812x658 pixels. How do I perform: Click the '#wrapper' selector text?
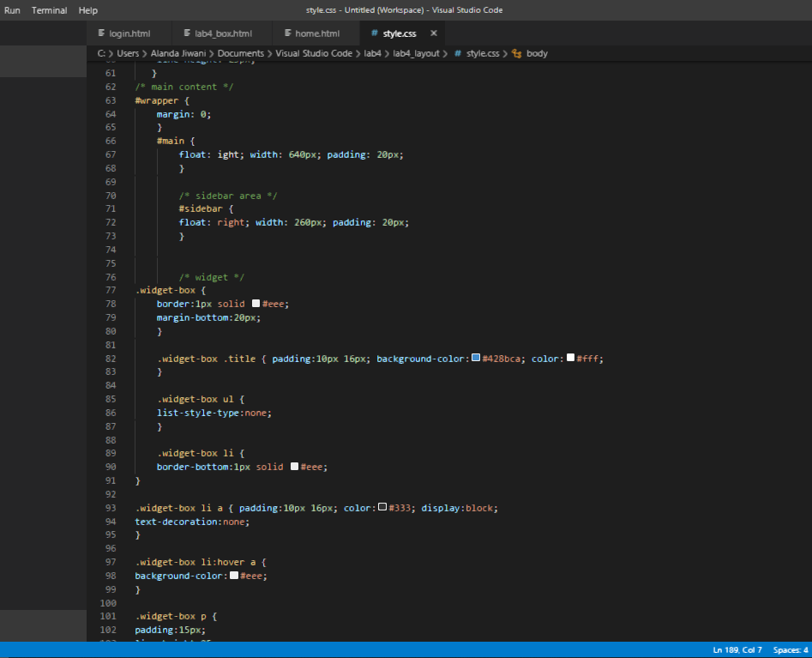156,100
